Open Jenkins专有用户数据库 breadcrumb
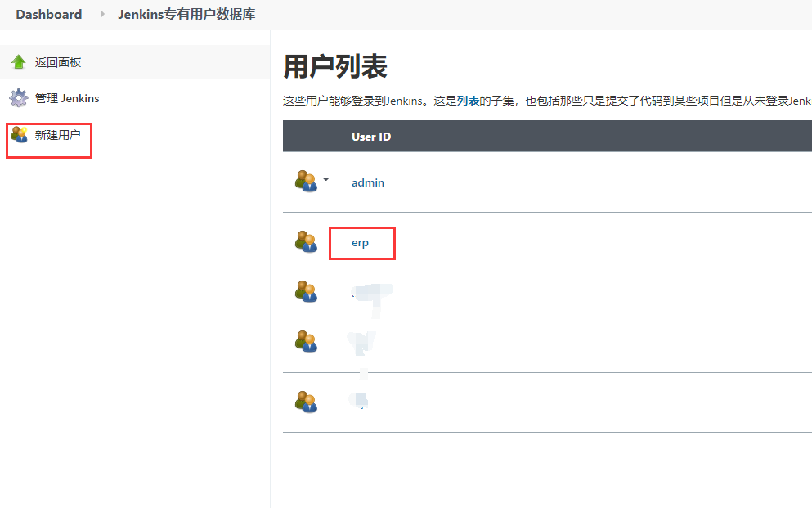 pos(186,15)
